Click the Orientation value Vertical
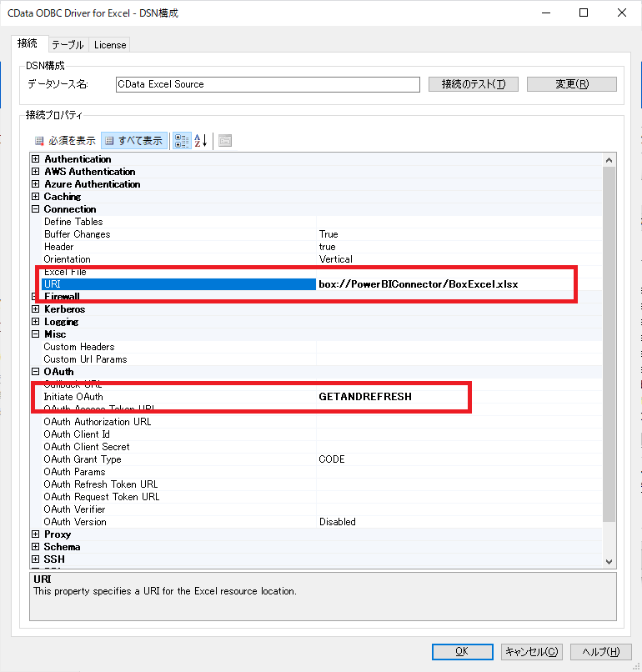 (x=335, y=259)
